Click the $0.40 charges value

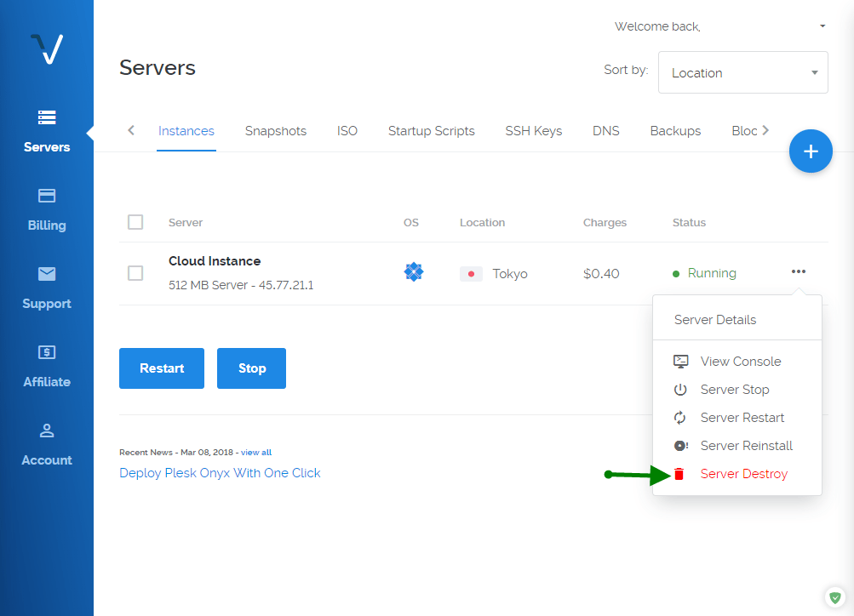click(601, 274)
